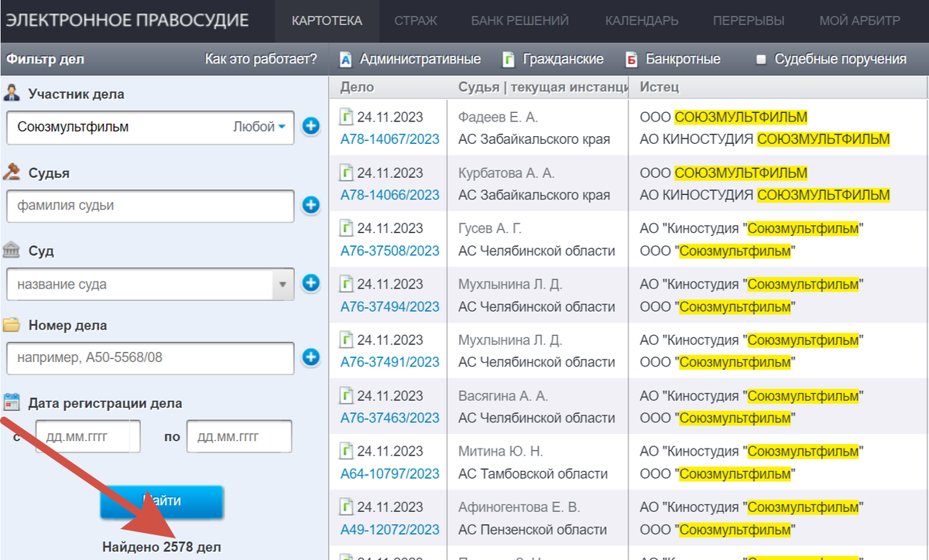Go to the КАЛЕНДАРЬ tab
The width and height of the screenshot is (929, 560).
coord(642,21)
